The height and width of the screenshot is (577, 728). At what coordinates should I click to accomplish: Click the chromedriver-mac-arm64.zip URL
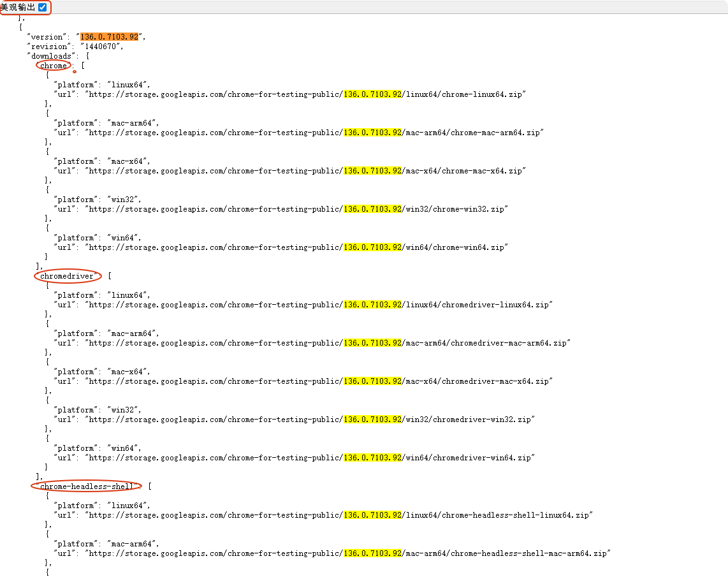[328, 343]
